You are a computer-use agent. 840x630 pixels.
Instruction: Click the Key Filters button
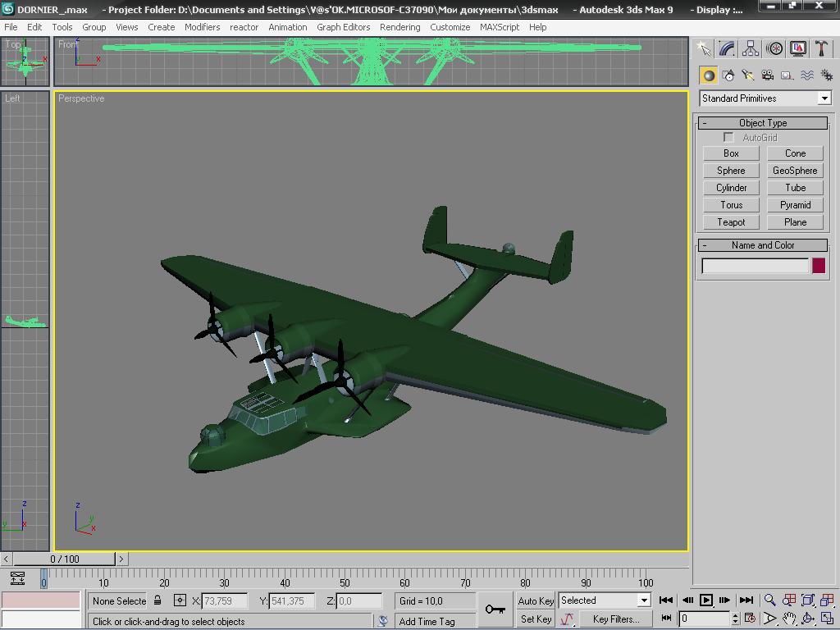(x=615, y=619)
